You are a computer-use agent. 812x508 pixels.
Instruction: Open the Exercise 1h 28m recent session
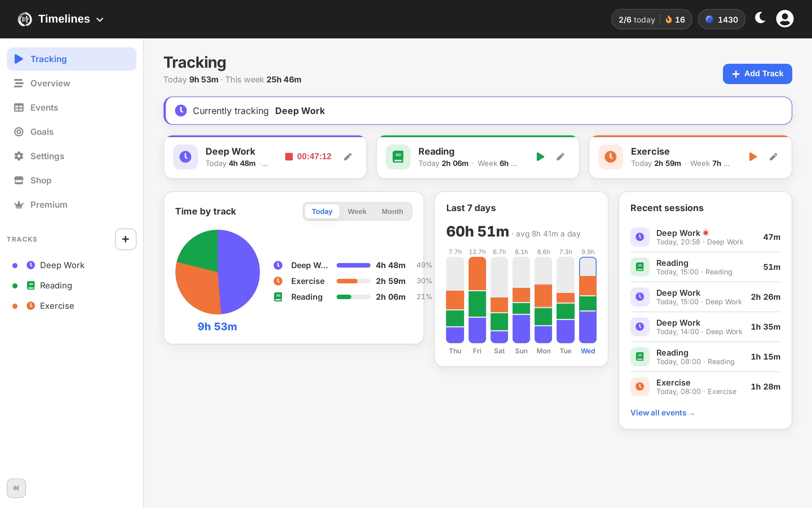[705, 387]
